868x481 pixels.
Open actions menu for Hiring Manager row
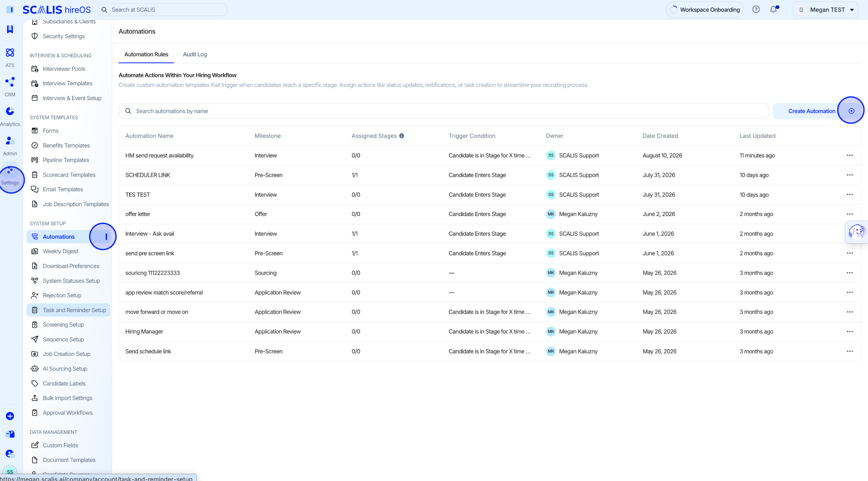pyautogui.click(x=850, y=332)
